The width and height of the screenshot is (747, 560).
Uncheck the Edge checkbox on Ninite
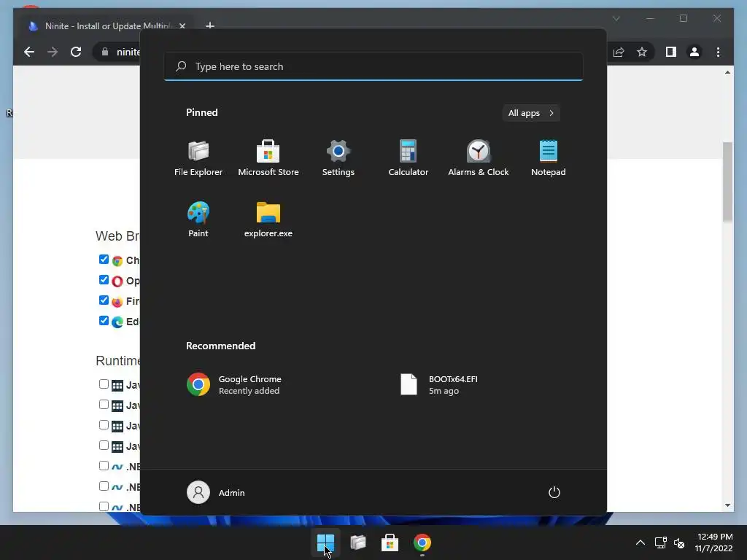coord(104,321)
